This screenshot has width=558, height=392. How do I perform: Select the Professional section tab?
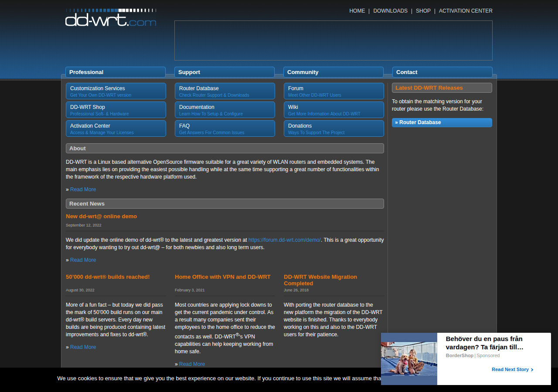coord(116,72)
